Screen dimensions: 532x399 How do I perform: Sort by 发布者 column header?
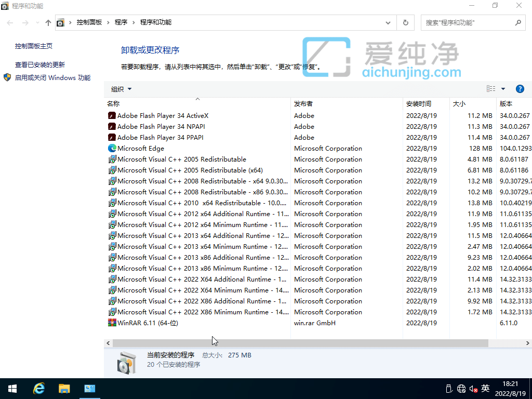(347, 104)
